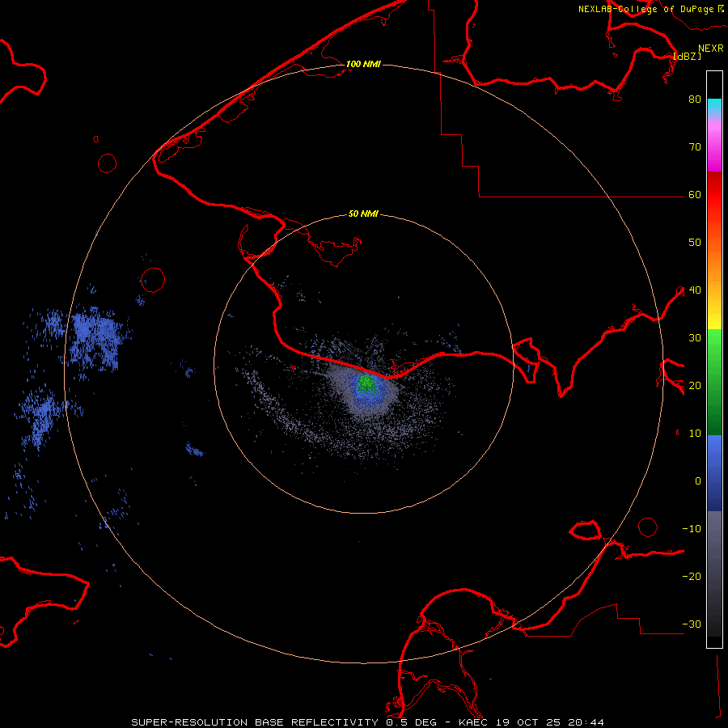Click the KAEC station timestamp 19 OCT 25 20:44
This screenshot has height=728, width=728.
point(531,722)
